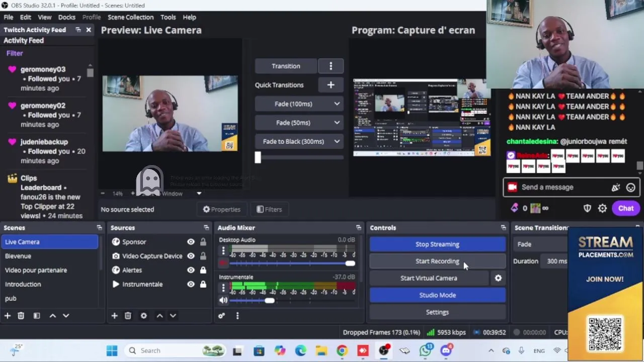
Task: Float the Controls dock panel
Action: [x=503, y=228]
